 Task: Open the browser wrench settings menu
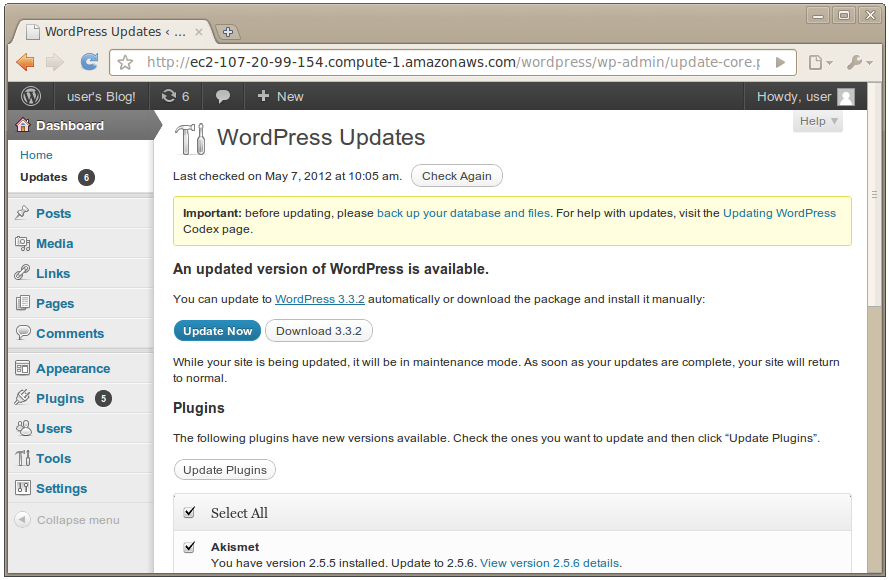(860, 62)
